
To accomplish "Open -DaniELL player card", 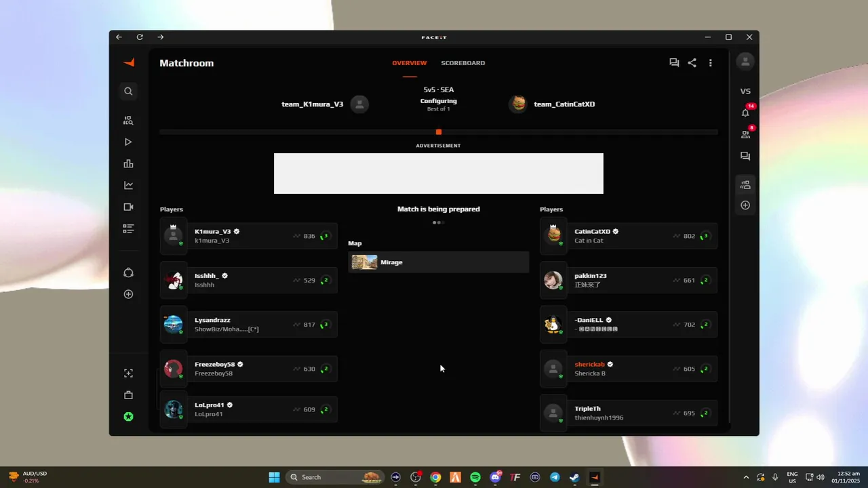I will pyautogui.click(x=629, y=324).
